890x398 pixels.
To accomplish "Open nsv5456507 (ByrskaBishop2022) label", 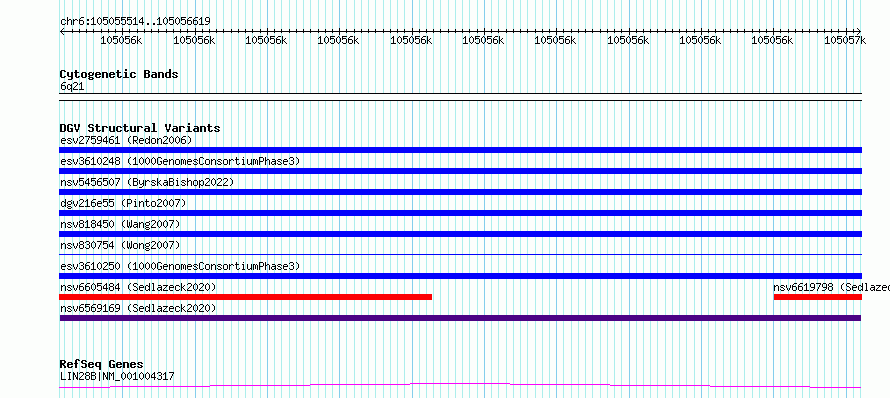I will (146, 182).
